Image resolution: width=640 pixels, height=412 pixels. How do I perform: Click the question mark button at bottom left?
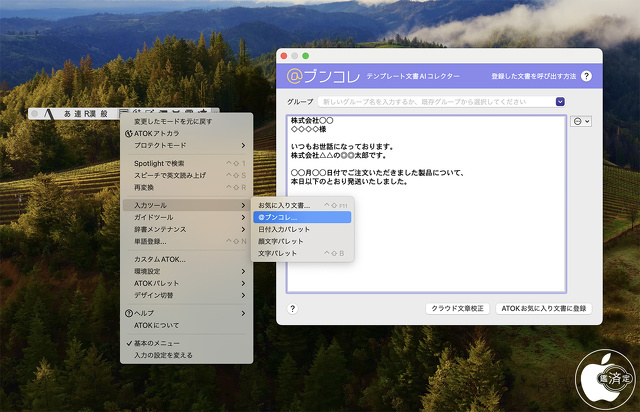(x=292, y=309)
